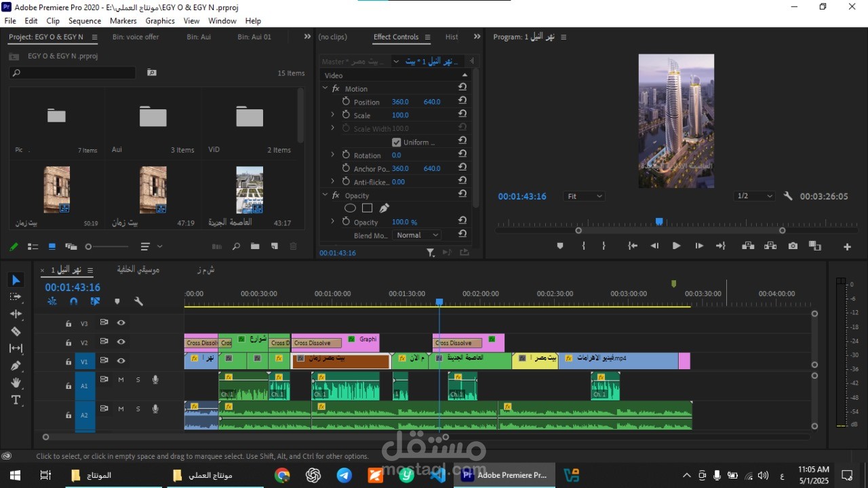Toggle Linked Selection in timeline
The height and width of the screenshot is (488, 868).
[95, 301]
